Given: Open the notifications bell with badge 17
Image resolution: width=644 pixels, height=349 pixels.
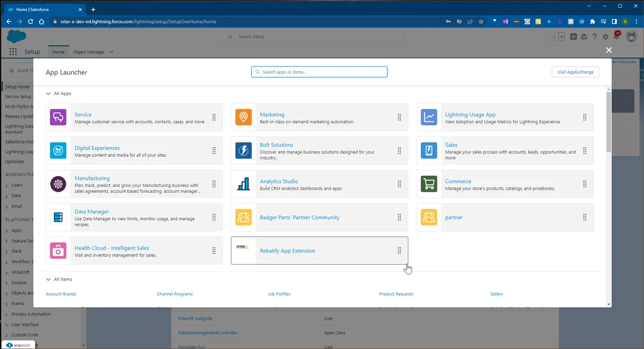Looking at the screenshot, I should (x=616, y=37).
